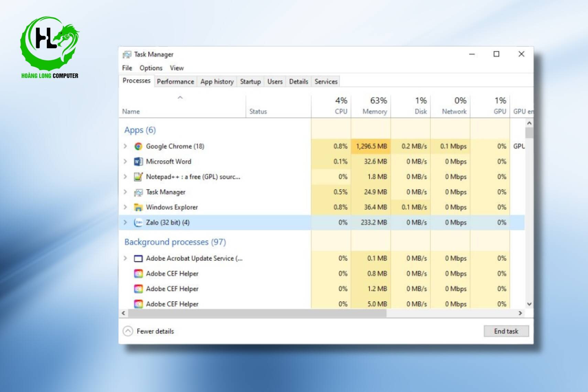The width and height of the screenshot is (588, 392).
Task: Sort by the Network column header
Action: tap(450, 106)
